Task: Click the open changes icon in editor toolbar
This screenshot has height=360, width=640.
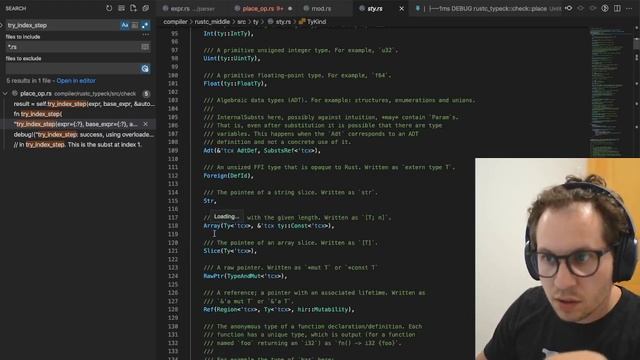Action: pos(568,8)
